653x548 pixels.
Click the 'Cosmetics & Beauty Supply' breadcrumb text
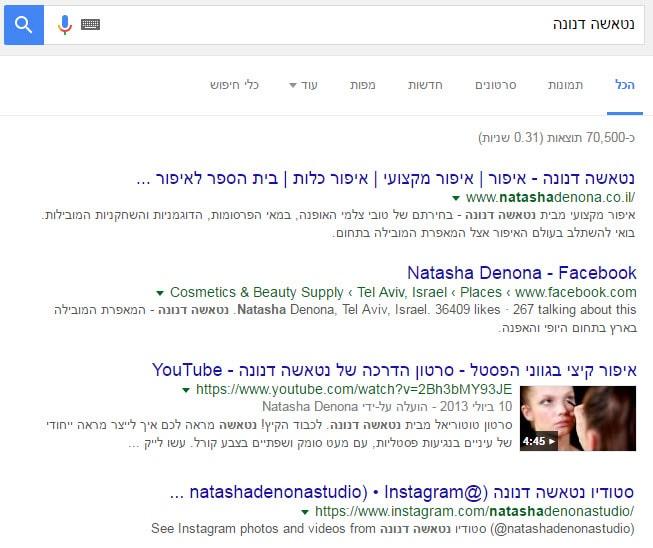[x=257, y=292]
